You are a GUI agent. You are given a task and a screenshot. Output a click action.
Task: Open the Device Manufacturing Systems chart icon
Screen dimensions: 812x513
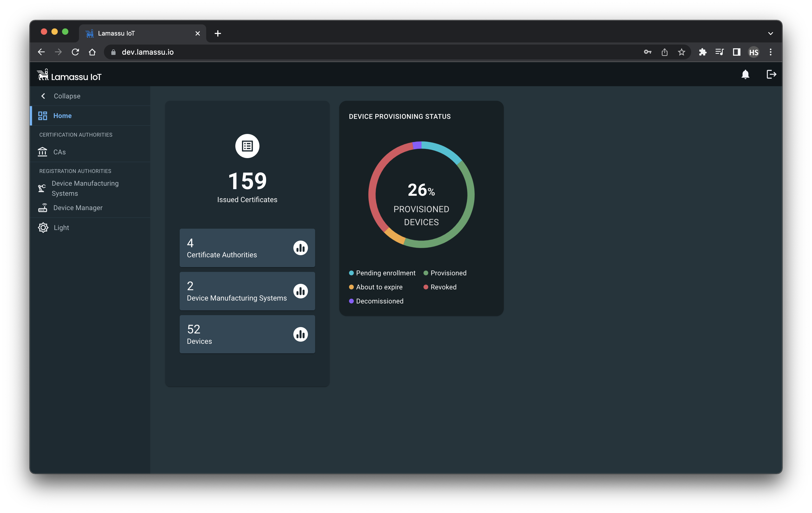301,291
